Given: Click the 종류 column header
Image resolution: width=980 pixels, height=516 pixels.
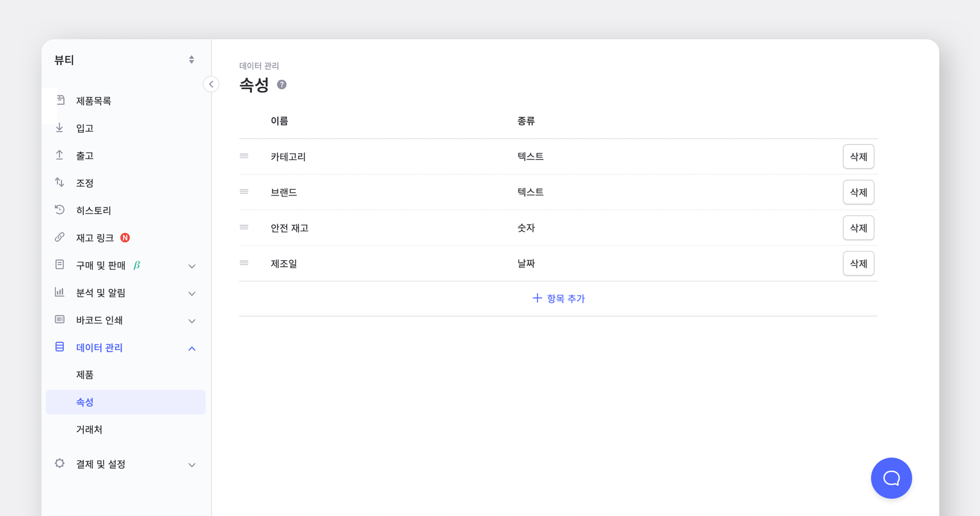Looking at the screenshot, I should tap(526, 121).
